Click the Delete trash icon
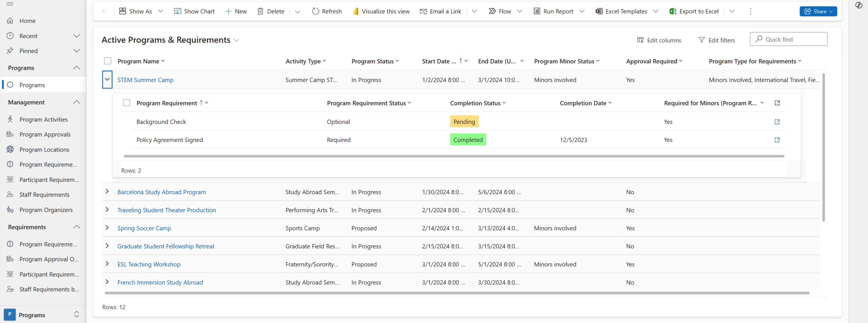Screen dimensions: 868x323 click(x=260, y=11)
